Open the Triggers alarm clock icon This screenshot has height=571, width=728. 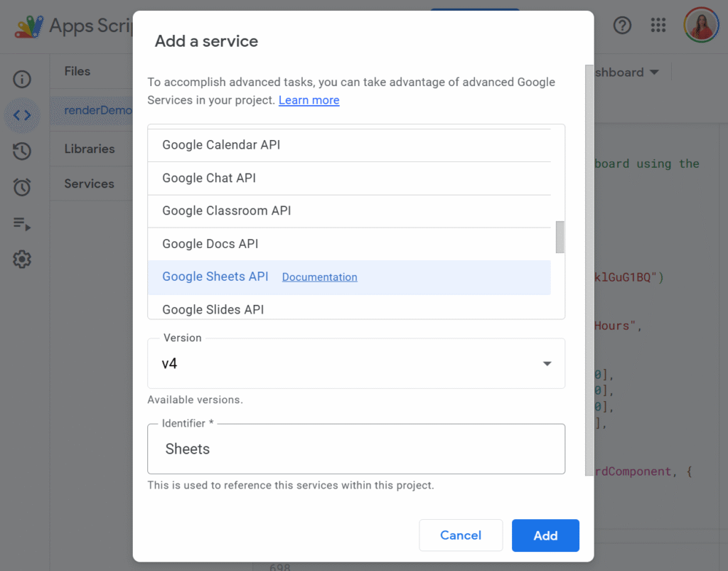22,187
